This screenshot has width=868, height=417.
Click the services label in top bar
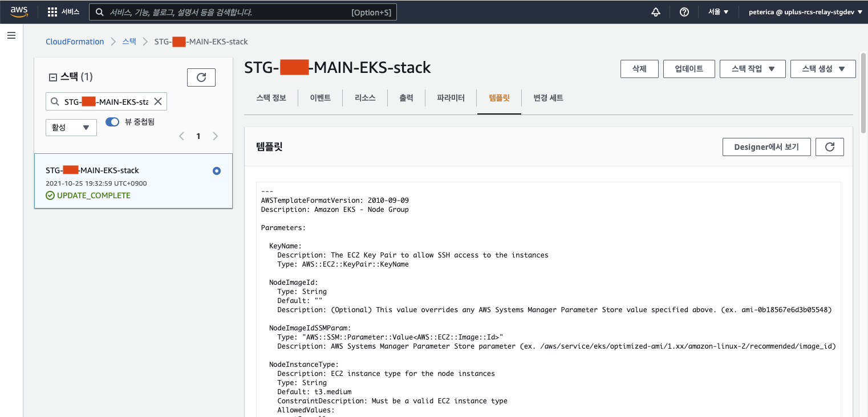(x=71, y=12)
